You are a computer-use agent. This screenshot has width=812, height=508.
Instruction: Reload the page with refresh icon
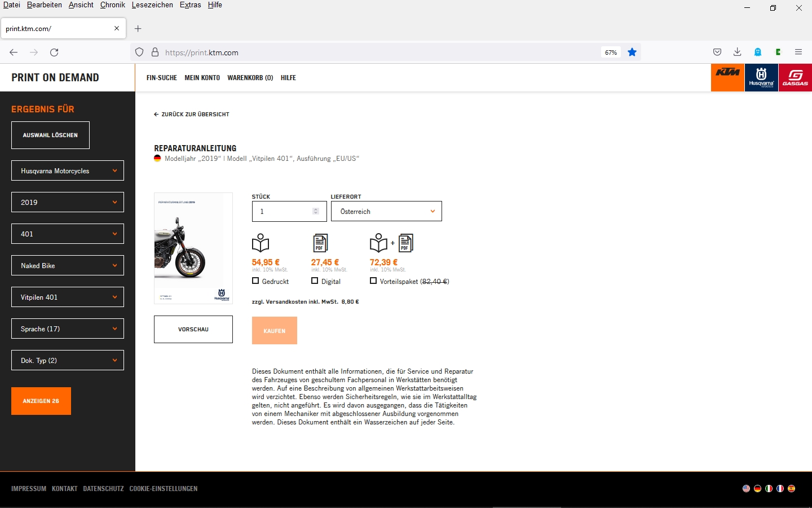pos(54,52)
